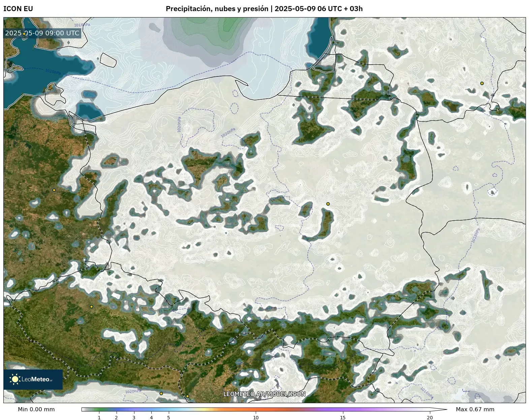Screen dimensions: 529x420
Task: Click colorbar tick label 15
Action: pos(343,418)
